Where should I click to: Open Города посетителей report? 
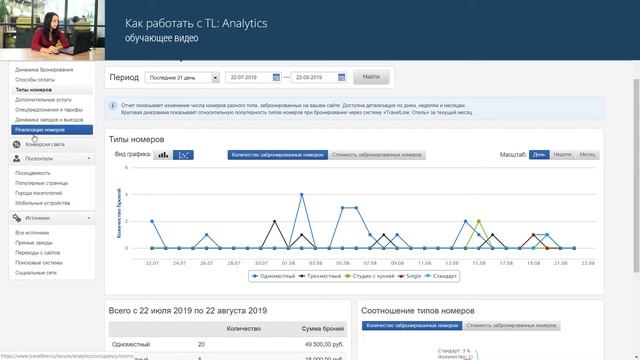click(39, 193)
